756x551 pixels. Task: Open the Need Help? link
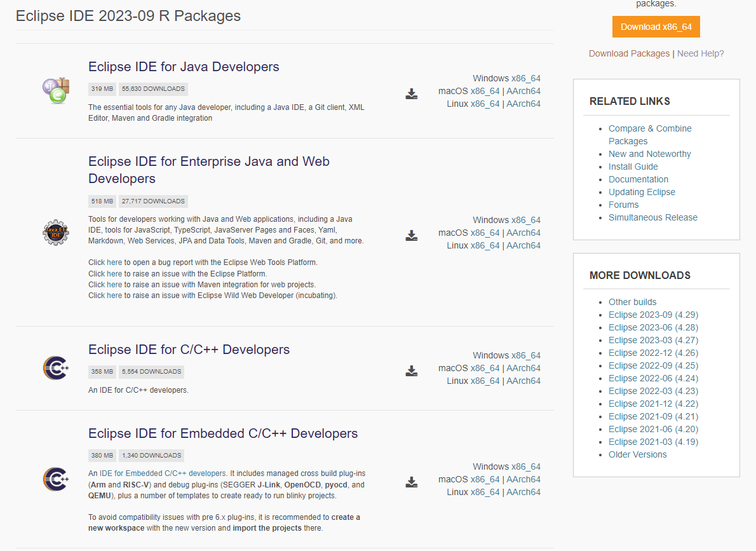(700, 53)
